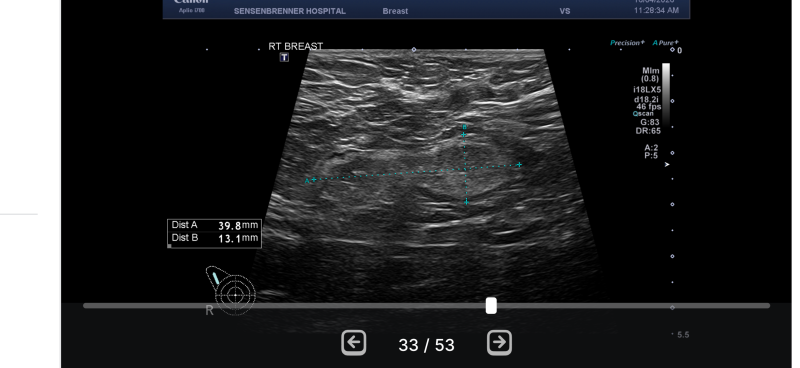The image size is (800, 368).
Task: Click the Precision+ indicator
Action: pos(628,43)
